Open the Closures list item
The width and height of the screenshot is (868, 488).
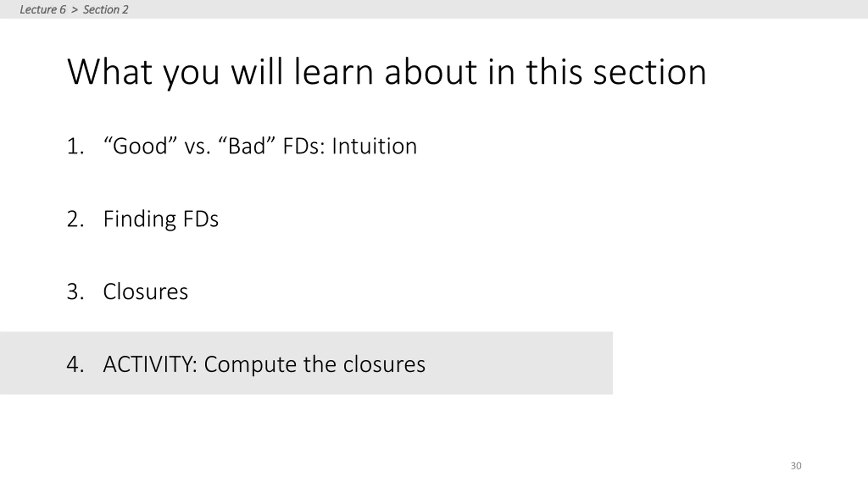(x=145, y=291)
